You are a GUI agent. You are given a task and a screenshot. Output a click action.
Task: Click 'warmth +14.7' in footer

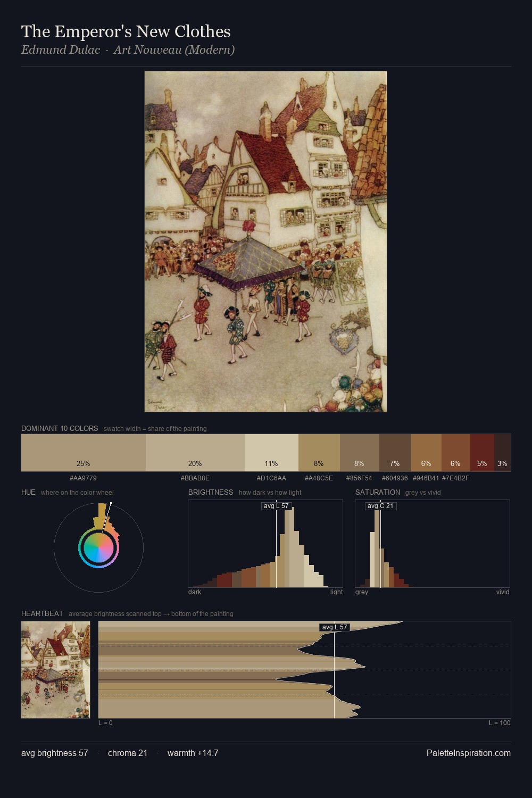tap(193, 753)
